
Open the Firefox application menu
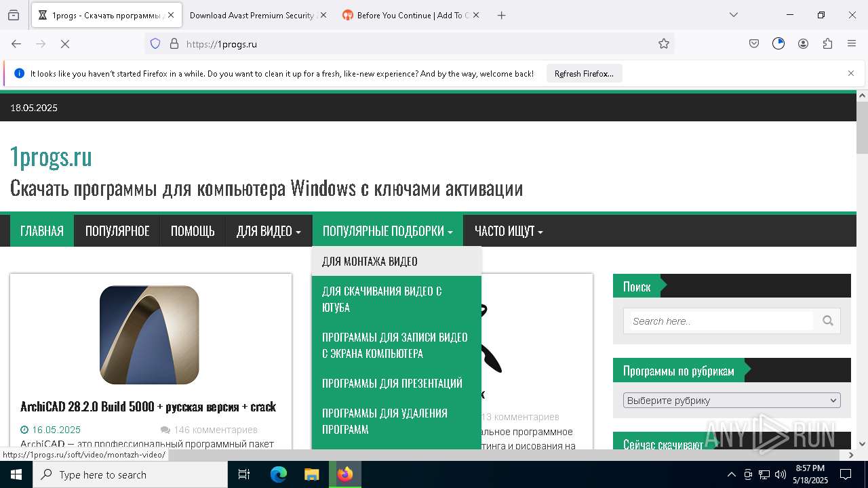(852, 43)
